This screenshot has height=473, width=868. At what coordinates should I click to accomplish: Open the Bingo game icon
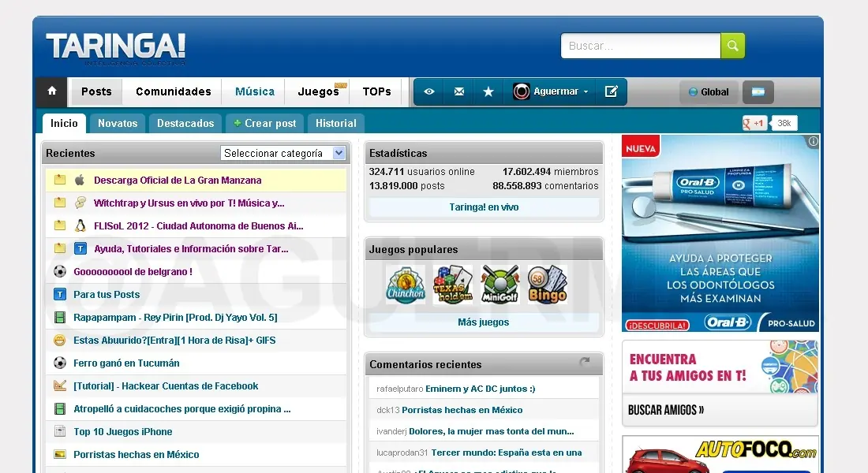click(x=548, y=285)
